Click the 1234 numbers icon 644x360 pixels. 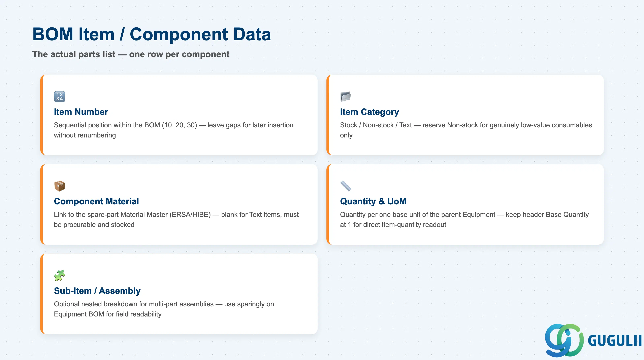click(x=60, y=96)
